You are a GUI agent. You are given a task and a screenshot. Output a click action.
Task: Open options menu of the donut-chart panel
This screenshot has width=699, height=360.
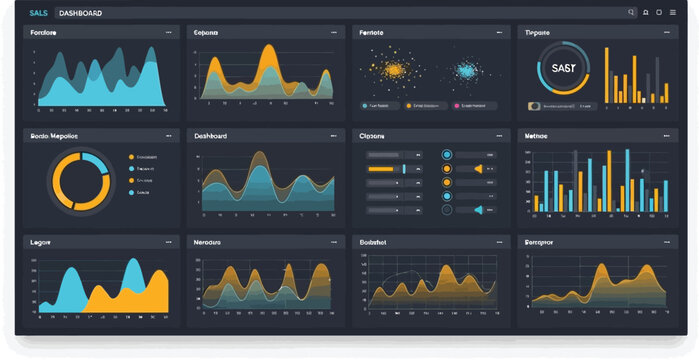tap(169, 136)
